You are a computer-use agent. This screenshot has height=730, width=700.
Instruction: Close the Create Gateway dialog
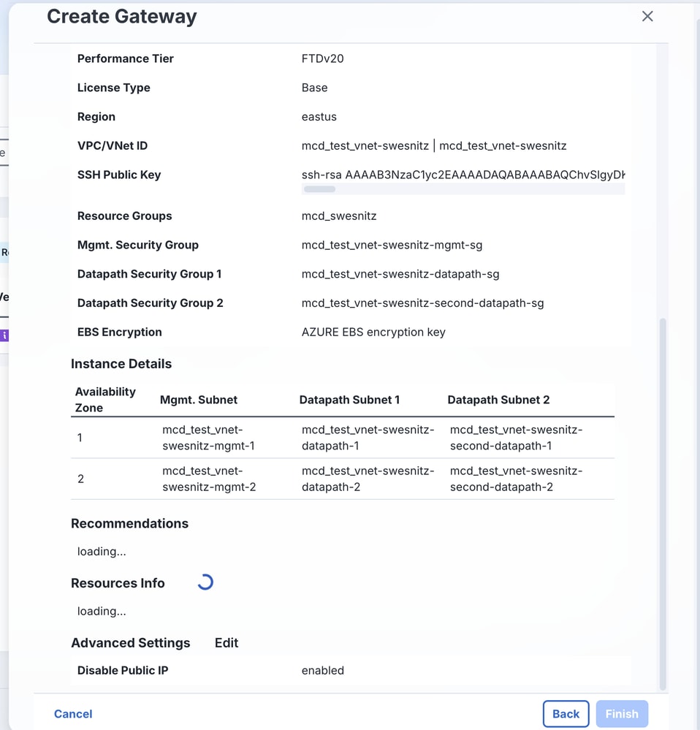point(647,16)
